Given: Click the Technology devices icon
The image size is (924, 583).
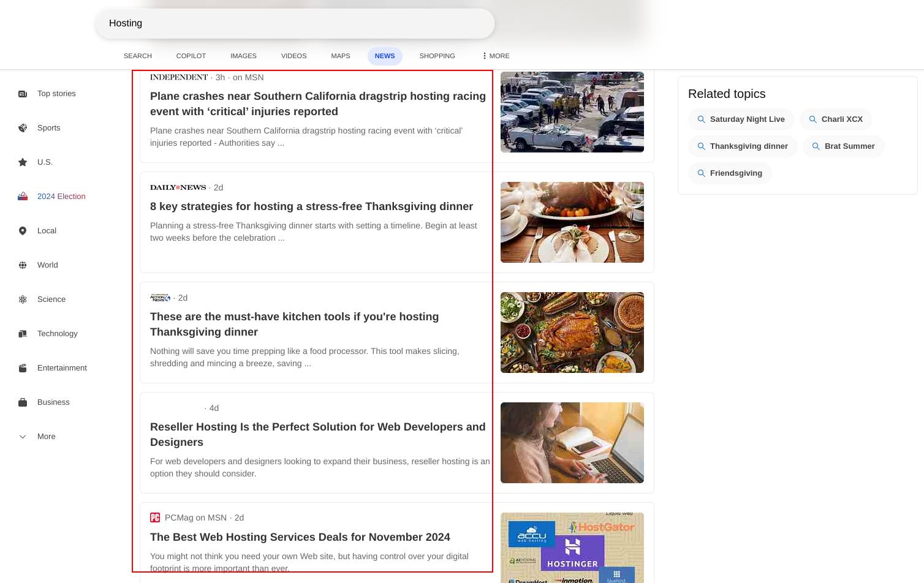Looking at the screenshot, I should (23, 334).
